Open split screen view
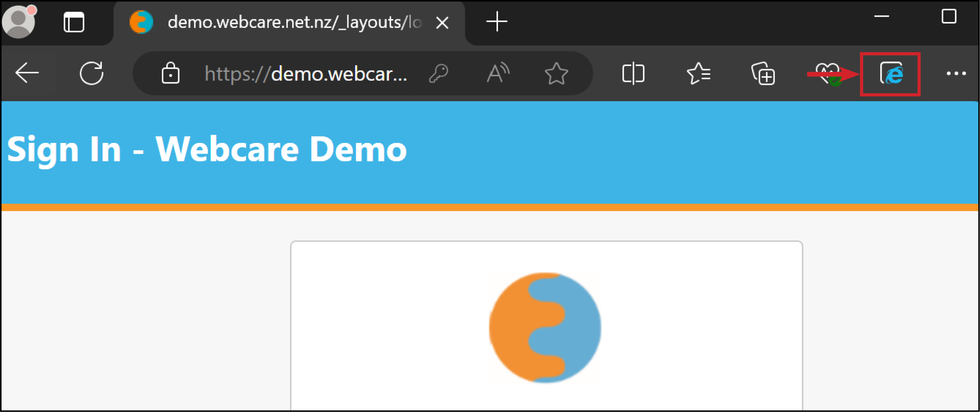Screen dimensions: 980x412 (633, 73)
